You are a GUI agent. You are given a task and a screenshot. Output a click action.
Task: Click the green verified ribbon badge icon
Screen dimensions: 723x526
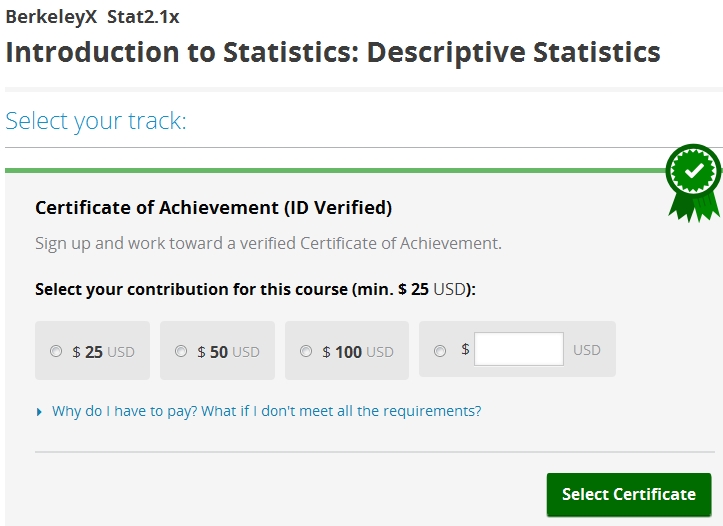(x=693, y=181)
